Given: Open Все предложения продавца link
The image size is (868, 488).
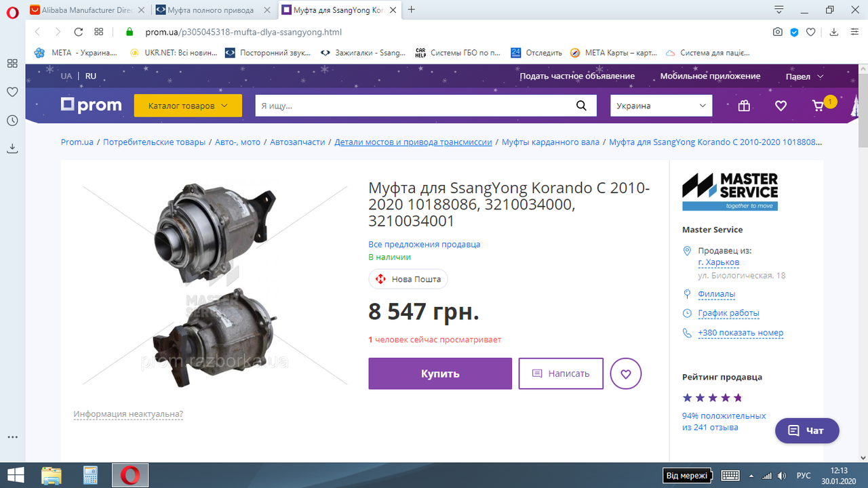Looking at the screenshot, I should coord(424,244).
